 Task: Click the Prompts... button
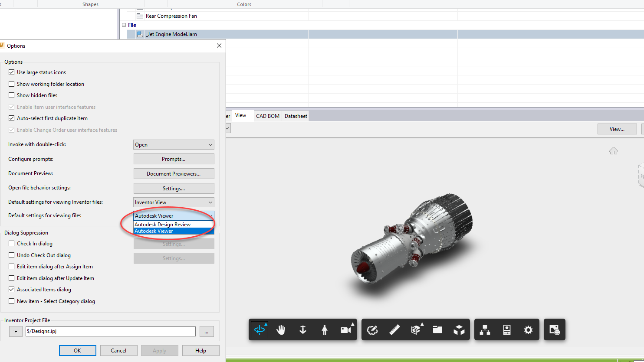tap(174, 159)
